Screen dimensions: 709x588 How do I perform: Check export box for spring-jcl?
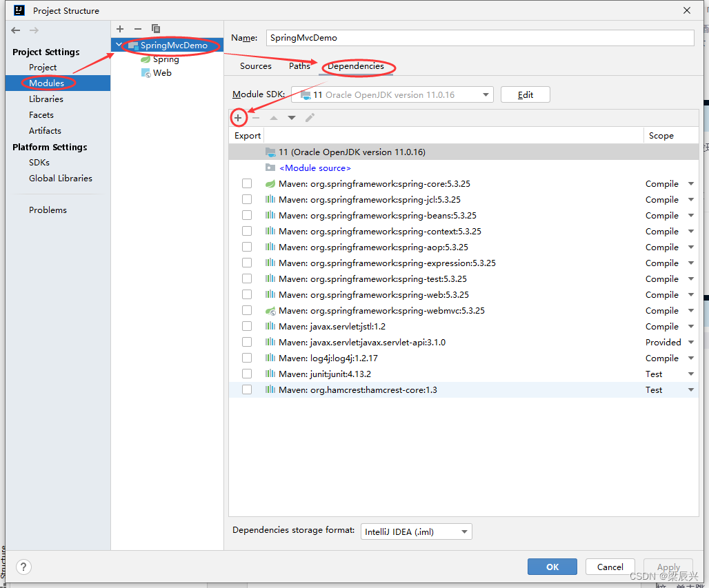[247, 199]
